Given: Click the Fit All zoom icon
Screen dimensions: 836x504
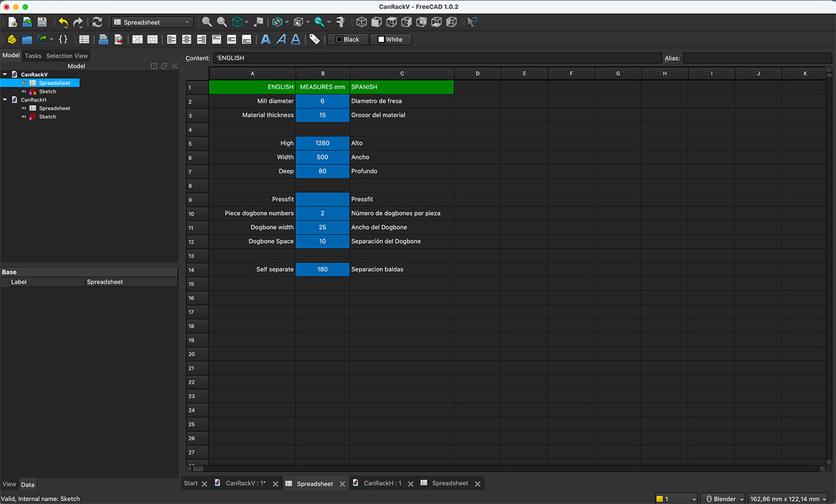Looking at the screenshot, I should coord(207,22).
